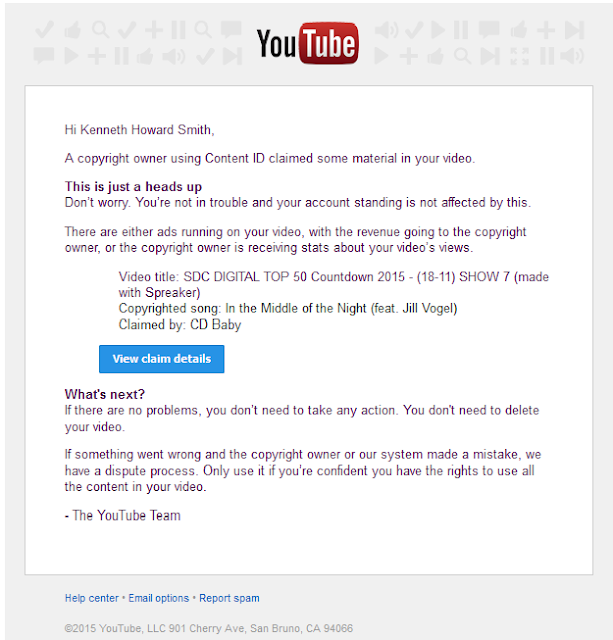Click the SDC DIGITAL TOP 50 video title text
Screen dimensions: 613x640
pyautogui.click(x=333, y=284)
